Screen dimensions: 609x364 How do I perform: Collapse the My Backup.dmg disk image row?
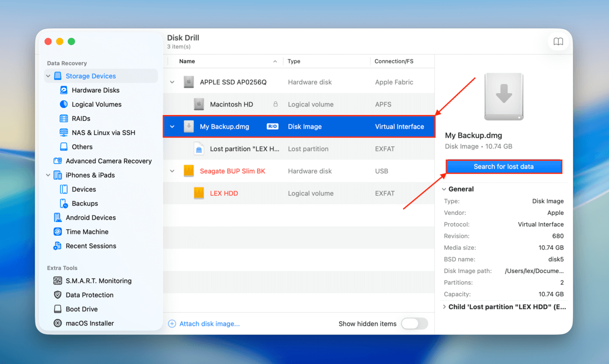coord(173,126)
